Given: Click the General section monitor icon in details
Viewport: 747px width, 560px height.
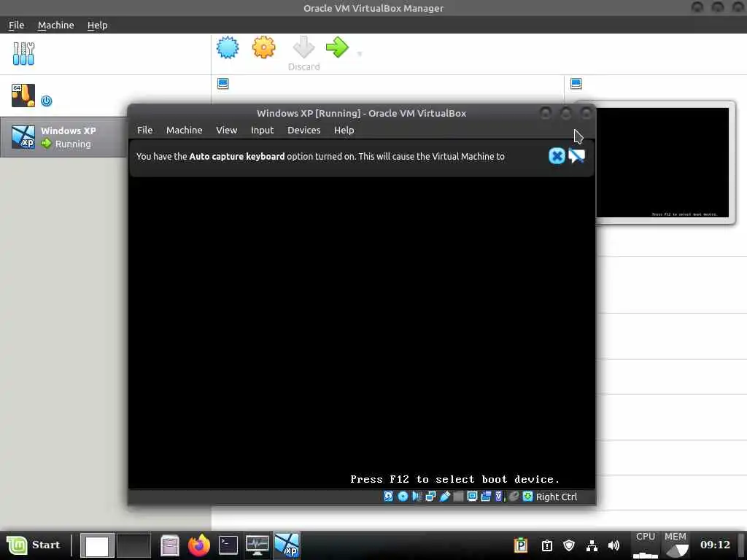Looking at the screenshot, I should click(223, 83).
